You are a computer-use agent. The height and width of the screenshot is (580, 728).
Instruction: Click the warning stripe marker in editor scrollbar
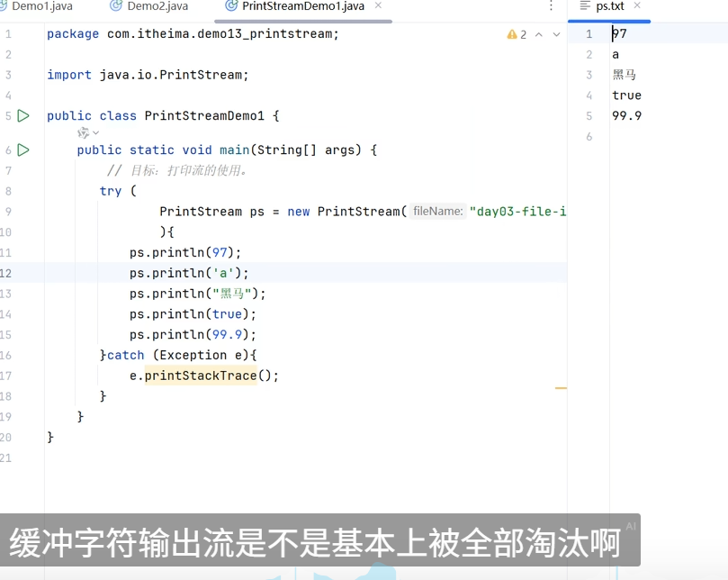click(561, 387)
